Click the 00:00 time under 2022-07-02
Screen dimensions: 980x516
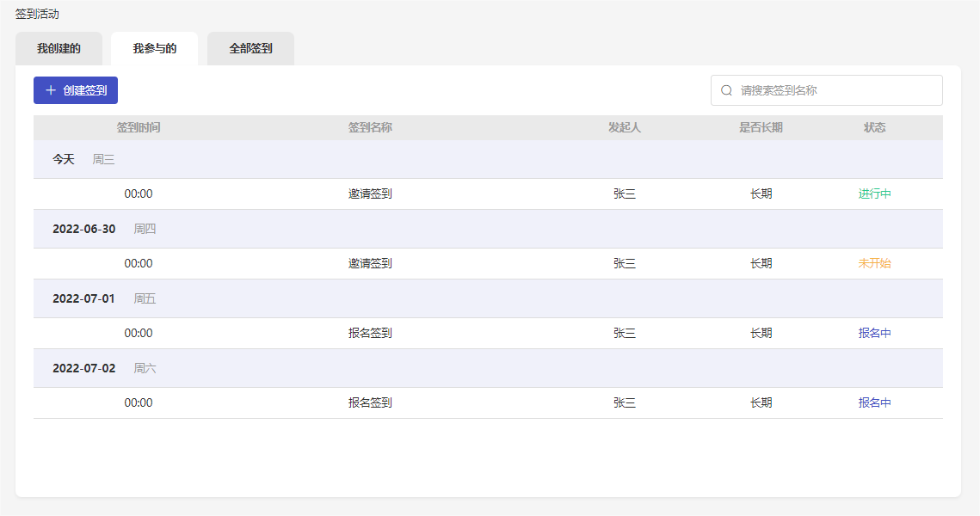tap(139, 403)
